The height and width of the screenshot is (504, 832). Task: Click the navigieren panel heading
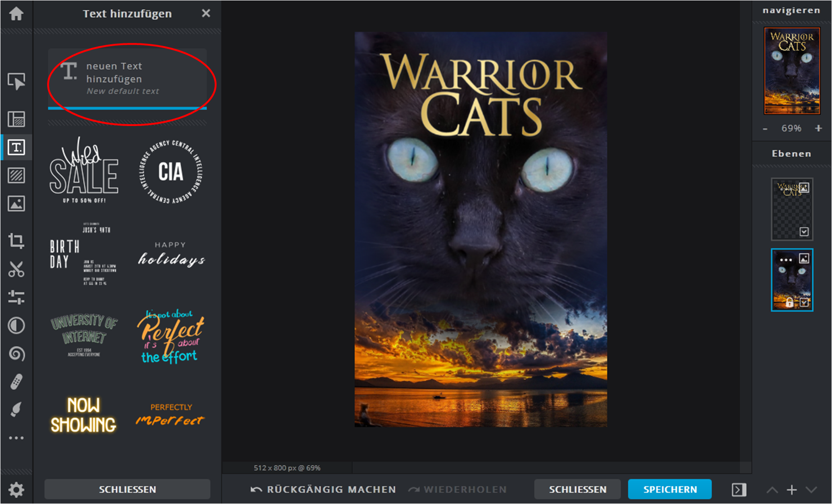(791, 10)
